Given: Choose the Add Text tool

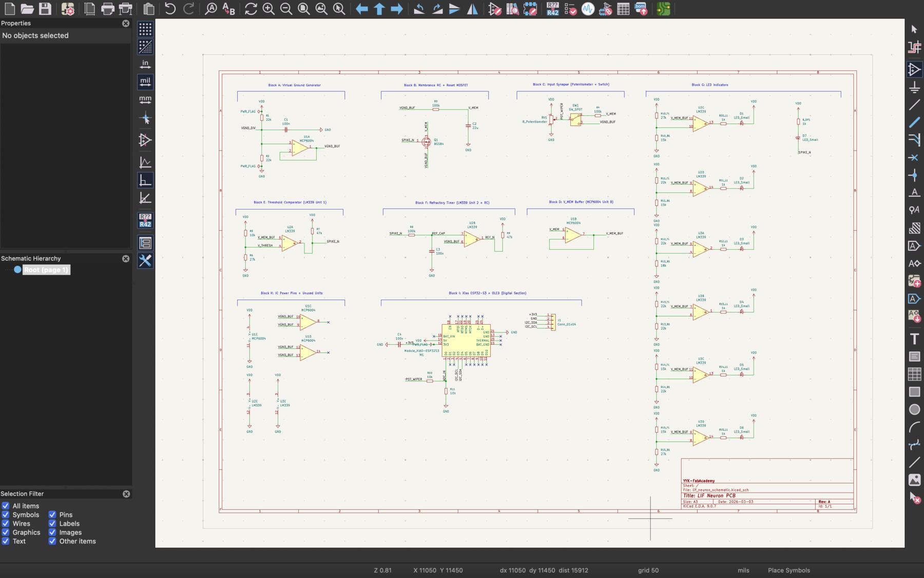Looking at the screenshot, I should tap(915, 339).
